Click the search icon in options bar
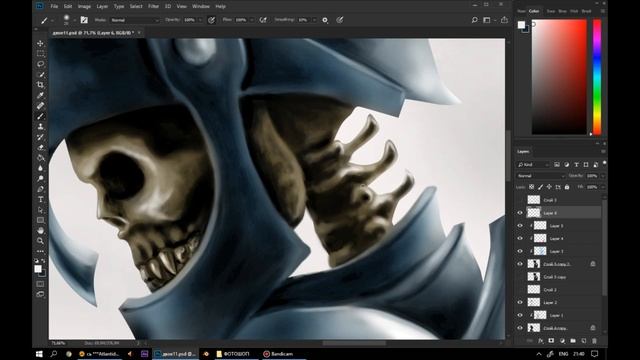 coord(474,20)
